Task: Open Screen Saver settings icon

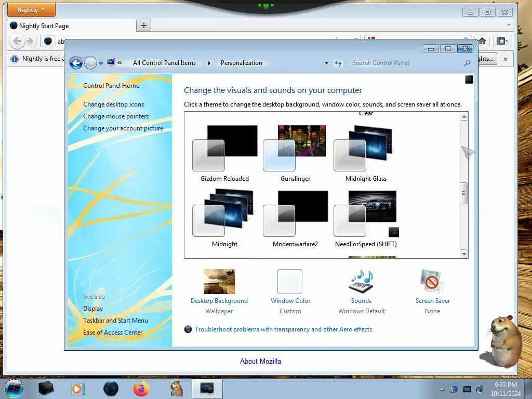Action: pos(432,282)
